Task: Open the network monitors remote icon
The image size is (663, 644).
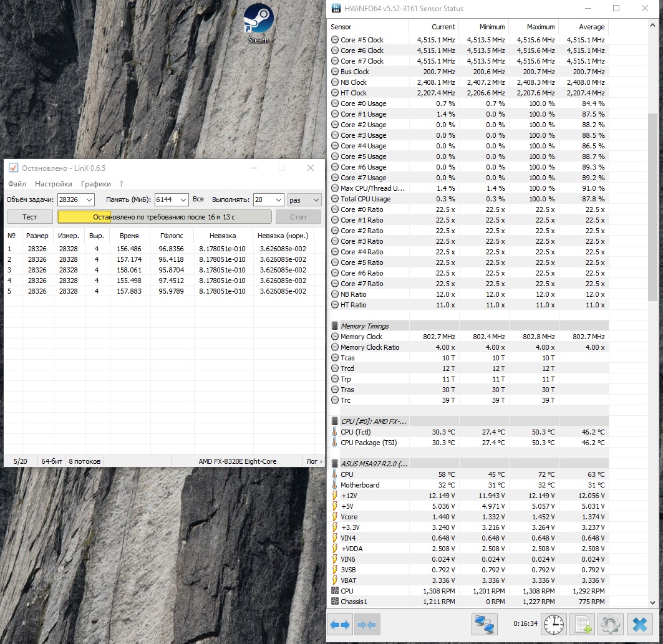Action: click(484, 624)
